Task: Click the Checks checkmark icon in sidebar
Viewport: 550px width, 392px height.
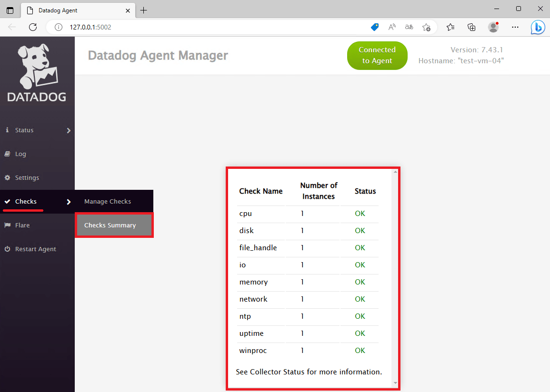Action: (x=7, y=201)
